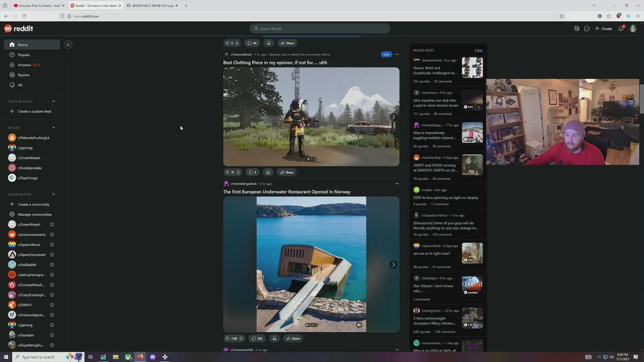This screenshot has width=644, height=362.
Task: Open File Explorer from the taskbar
Action: click(x=116, y=357)
